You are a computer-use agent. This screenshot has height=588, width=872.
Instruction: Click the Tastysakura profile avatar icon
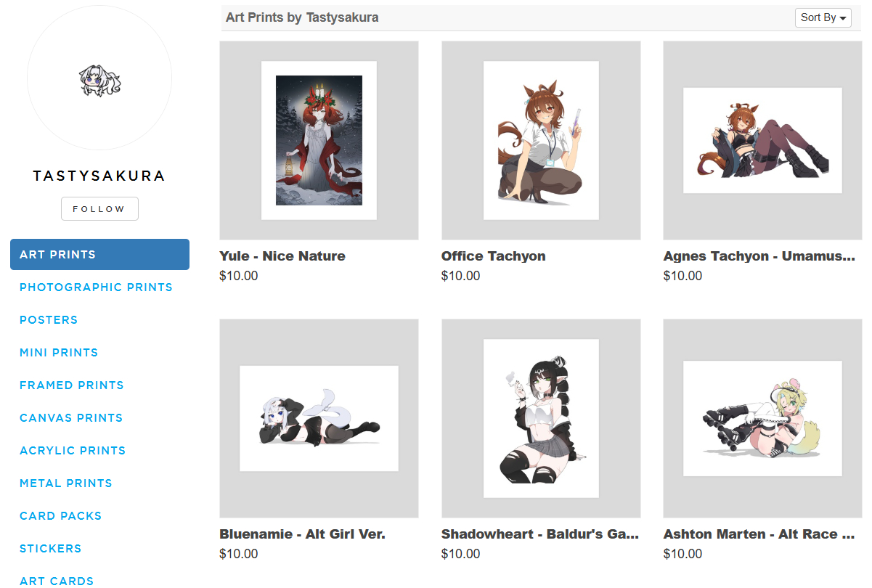[x=99, y=79]
